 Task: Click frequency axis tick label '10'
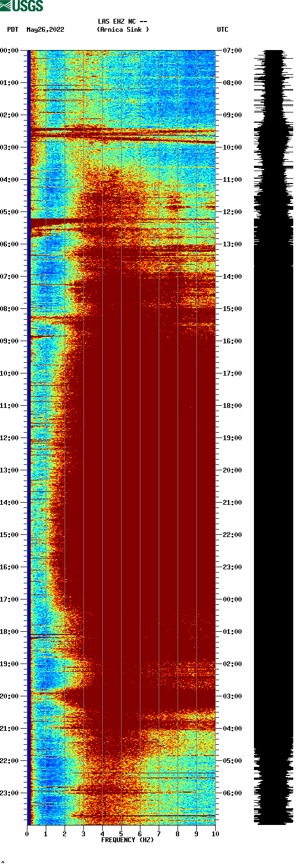pyautogui.click(x=215, y=834)
